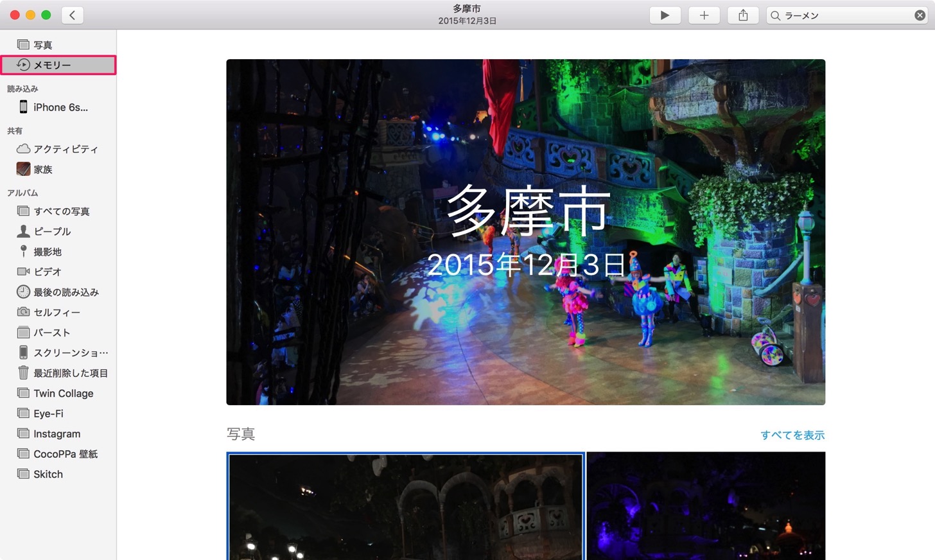The width and height of the screenshot is (935, 560).
Task: Open the share button in toolbar
Action: [x=743, y=15]
